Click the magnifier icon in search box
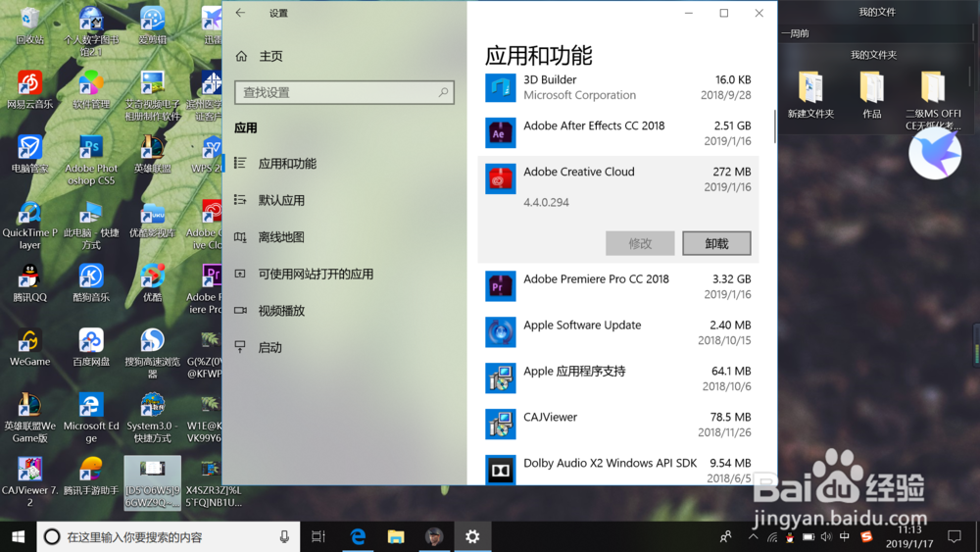 click(x=443, y=92)
